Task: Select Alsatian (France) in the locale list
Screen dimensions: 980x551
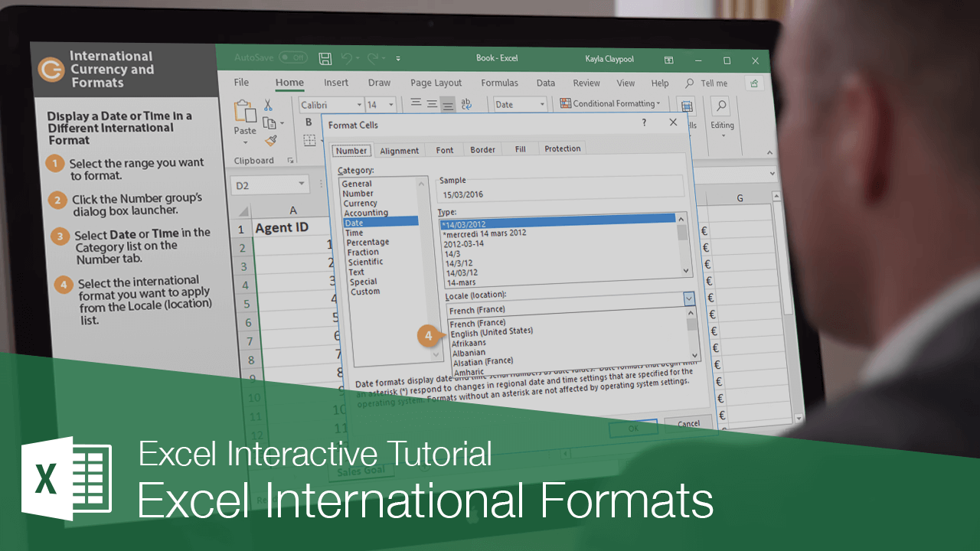Action: coord(482,361)
